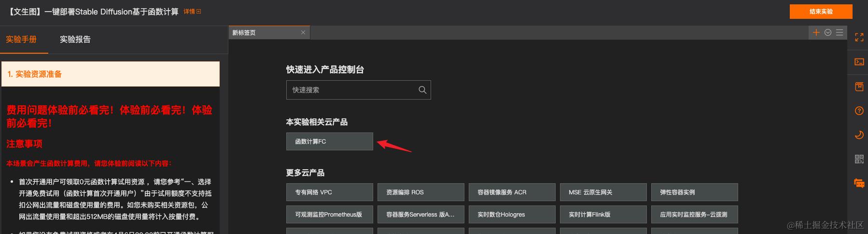This screenshot has width=868, height=234.
Task: Click the QR code icon
Action: (x=859, y=159)
